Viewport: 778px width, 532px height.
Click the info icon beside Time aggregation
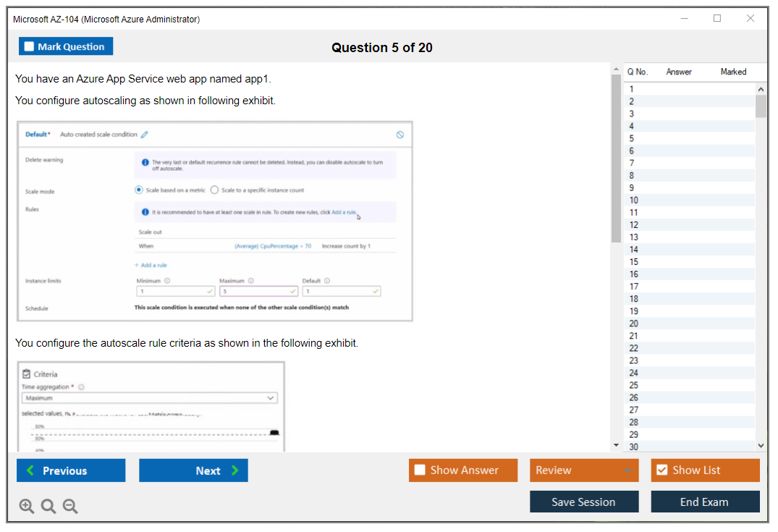point(80,387)
